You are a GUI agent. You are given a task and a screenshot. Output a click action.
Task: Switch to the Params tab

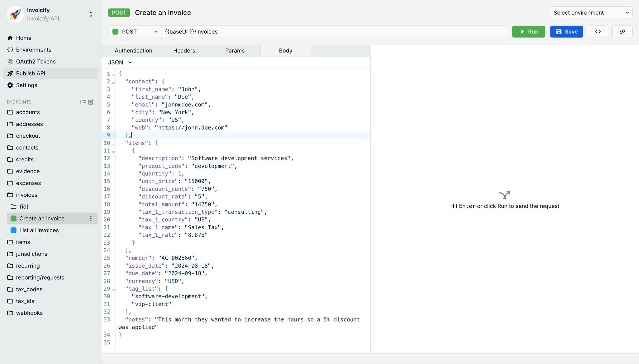pyautogui.click(x=235, y=51)
